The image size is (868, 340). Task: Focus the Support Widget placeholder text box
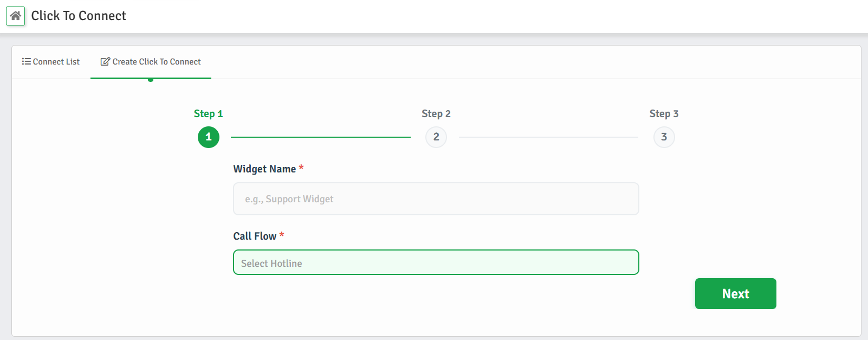tap(436, 198)
